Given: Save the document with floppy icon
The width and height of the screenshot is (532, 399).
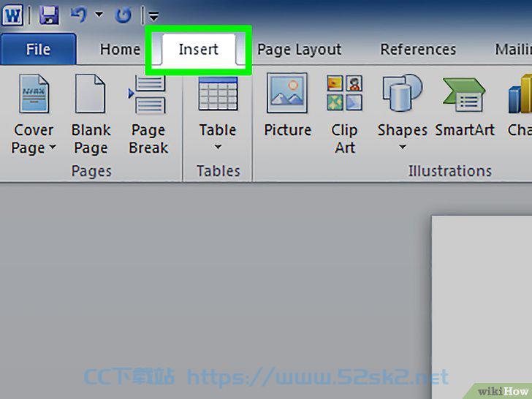Looking at the screenshot, I should click(x=49, y=15).
